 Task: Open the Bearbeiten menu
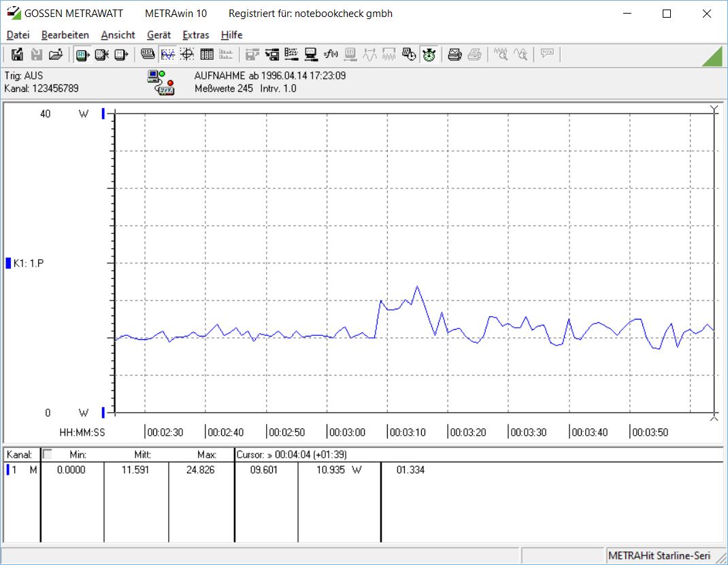pos(65,35)
